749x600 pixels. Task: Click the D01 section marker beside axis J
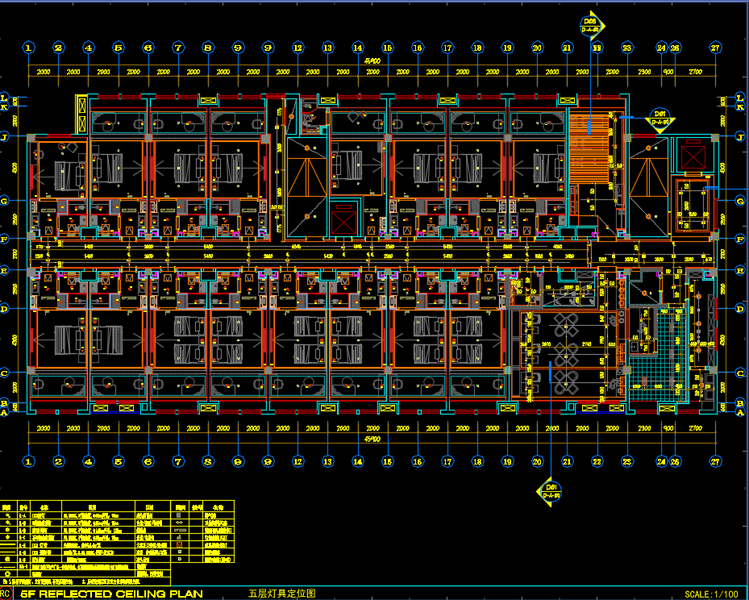pos(661,118)
